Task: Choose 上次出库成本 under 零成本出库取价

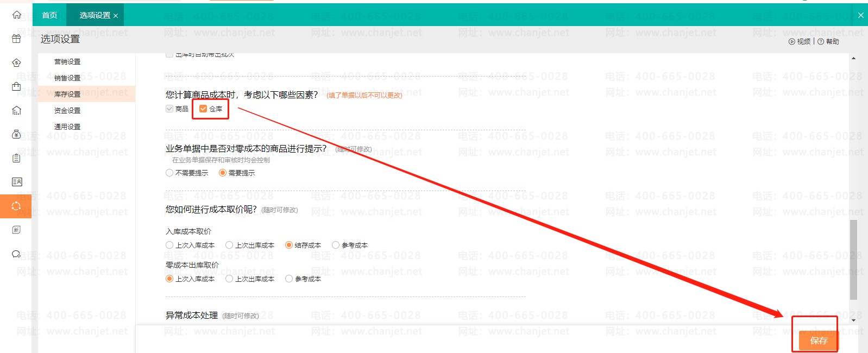Action: pyautogui.click(x=229, y=279)
